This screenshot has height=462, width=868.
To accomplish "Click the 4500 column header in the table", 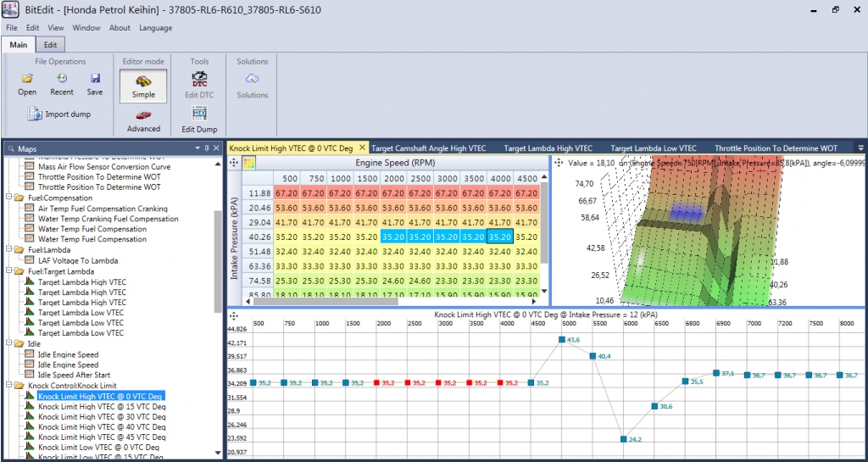I will tap(526, 179).
